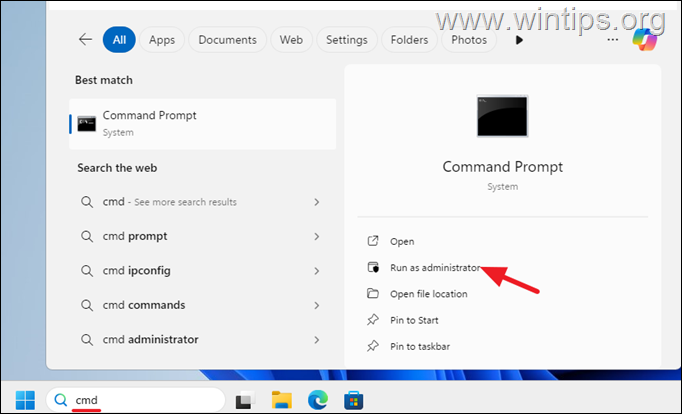682x414 pixels.
Task: Expand the 'cmd prompt' web suggestion chevron
Action: (316, 236)
